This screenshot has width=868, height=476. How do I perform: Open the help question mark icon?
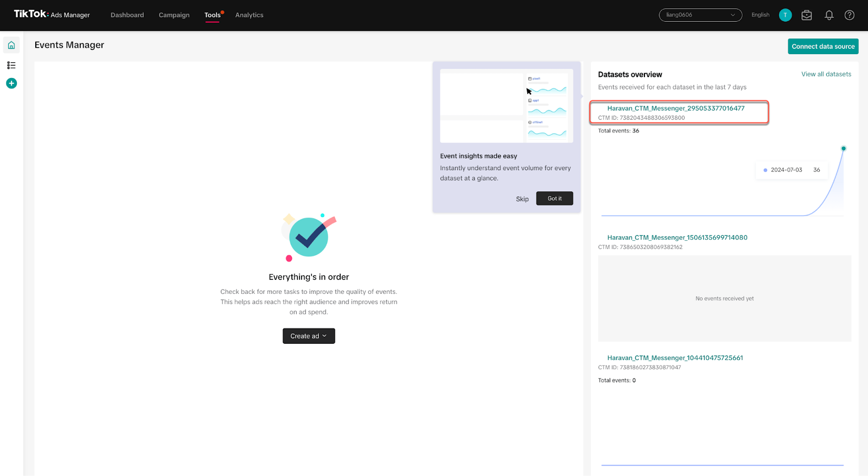coord(850,15)
